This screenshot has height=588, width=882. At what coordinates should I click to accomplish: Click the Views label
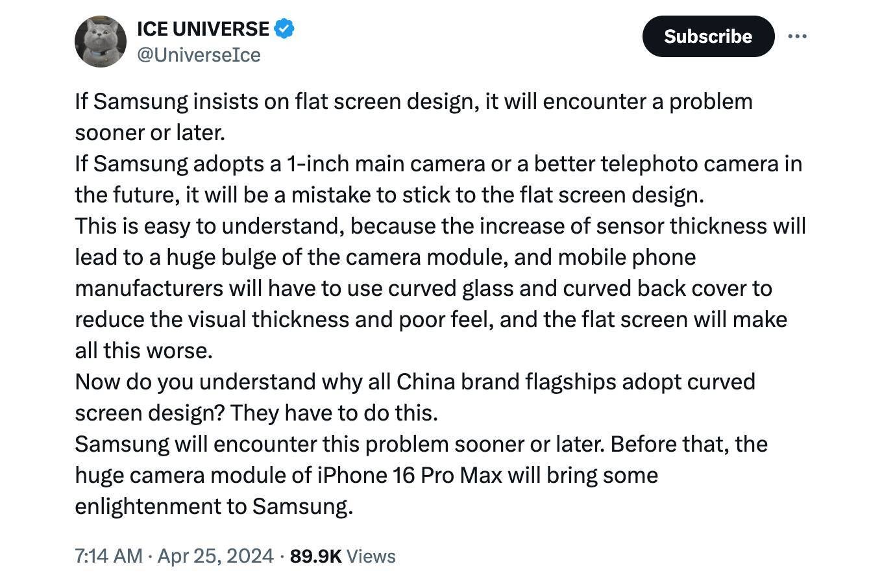tap(371, 556)
